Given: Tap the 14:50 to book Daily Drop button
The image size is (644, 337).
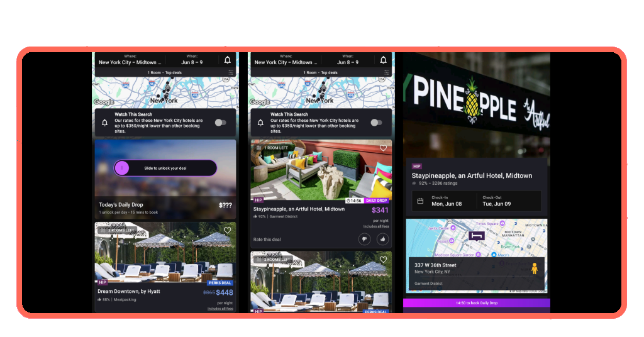Looking at the screenshot, I should (x=477, y=303).
